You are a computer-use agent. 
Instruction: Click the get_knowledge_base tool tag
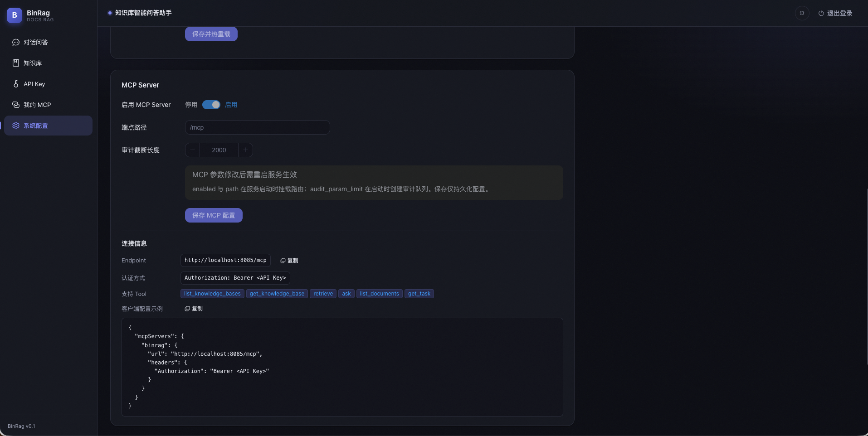point(277,294)
